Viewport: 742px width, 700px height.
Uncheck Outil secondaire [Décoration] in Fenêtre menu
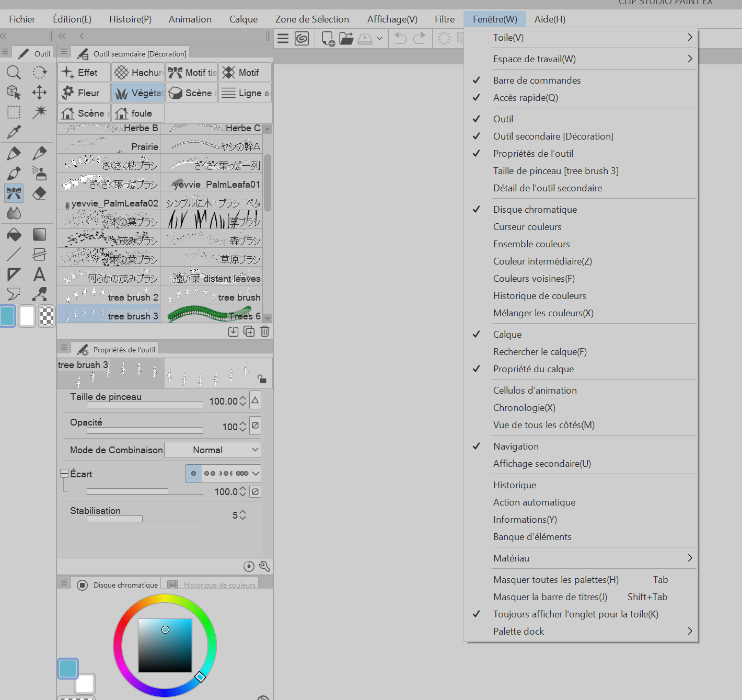(x=581, y=136)
